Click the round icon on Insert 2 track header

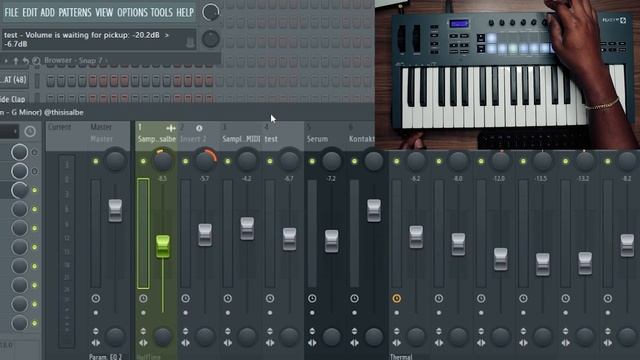[x=199, y=129]
